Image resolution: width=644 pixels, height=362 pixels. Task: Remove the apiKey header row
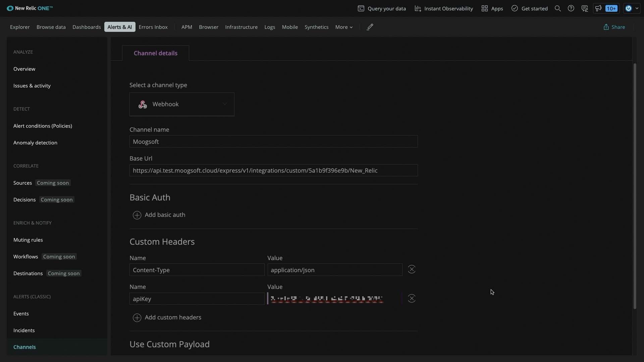click(x=412, y=298)
